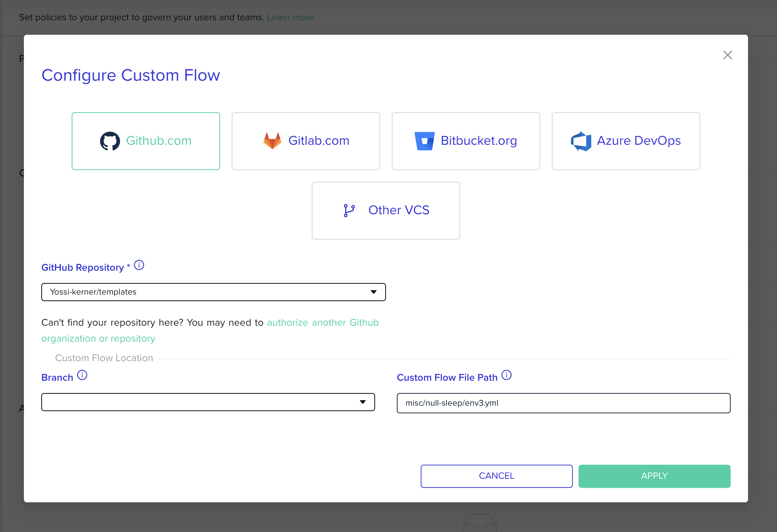
Task: Open authorize another Github organization link
Action: click(x=322, y=322)
